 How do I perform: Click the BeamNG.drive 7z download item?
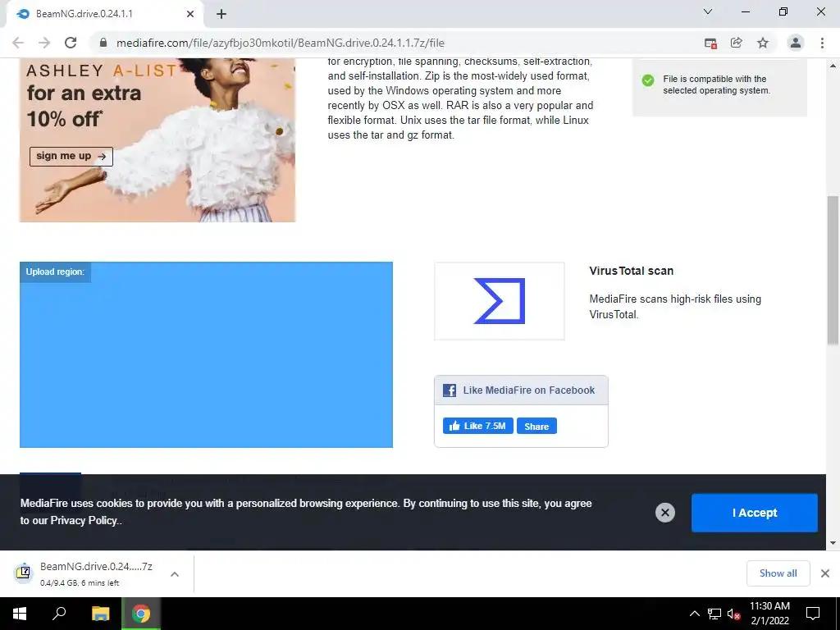(97, 573)
